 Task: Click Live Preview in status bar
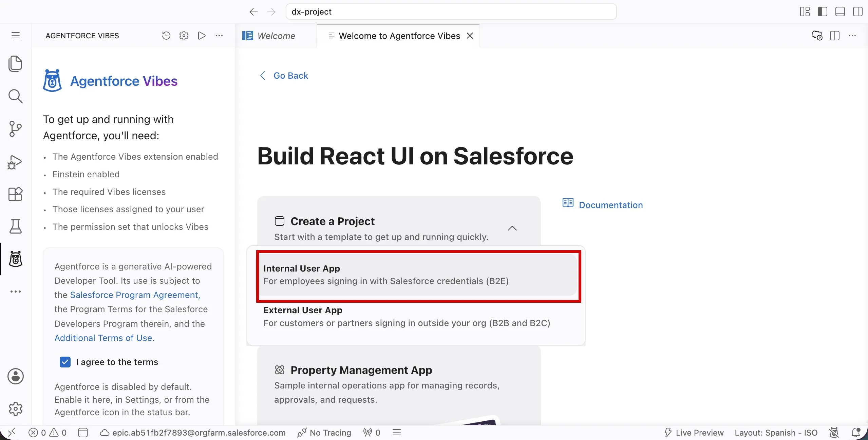click(x=694, y=433)
